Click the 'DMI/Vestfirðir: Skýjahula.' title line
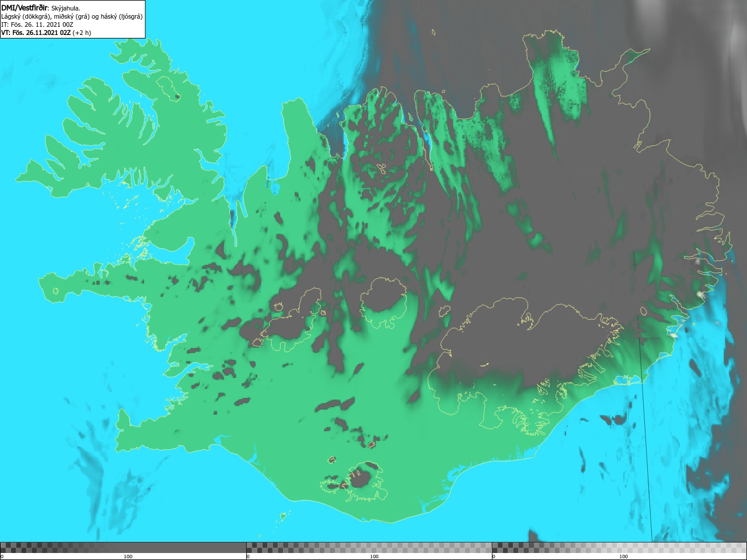747x560 pixels. coord(41,8)
